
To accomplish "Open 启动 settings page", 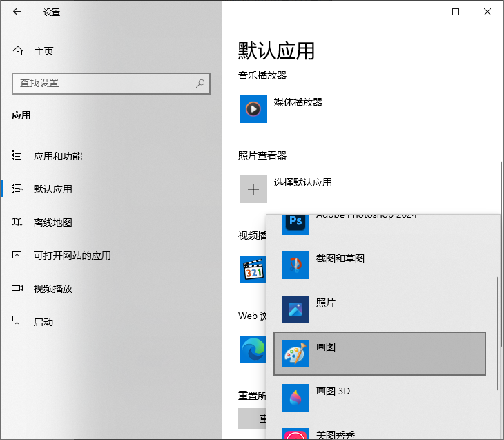I will click(x=43, y=322).
